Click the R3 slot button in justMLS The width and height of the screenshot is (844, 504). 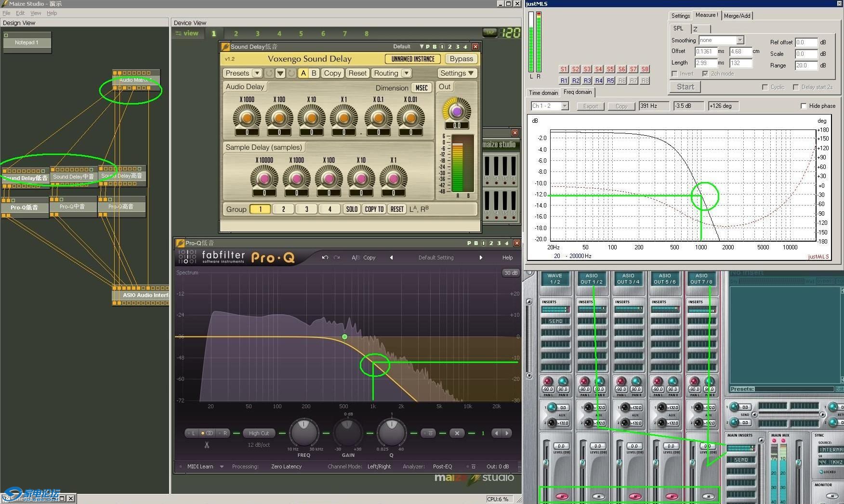[587, 81]
